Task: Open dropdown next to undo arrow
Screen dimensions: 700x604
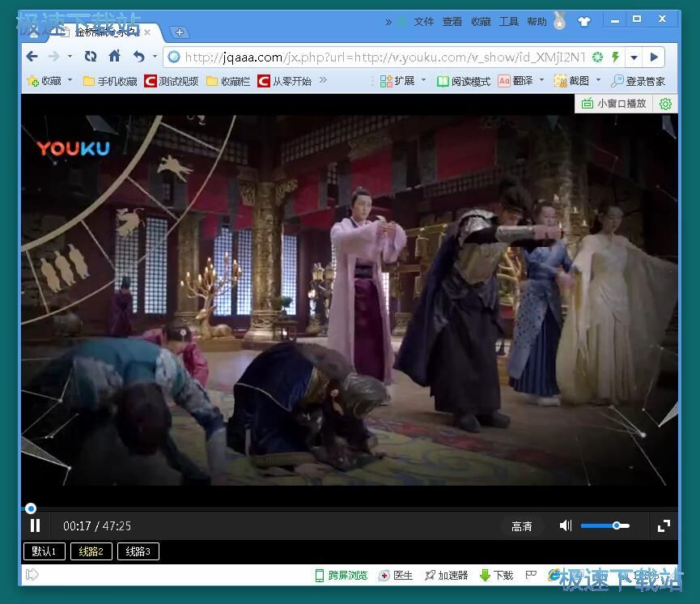Action: (x=155, y=57)
